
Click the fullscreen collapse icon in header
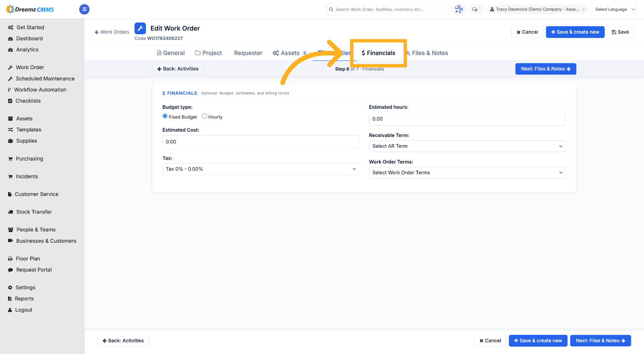tap(459, 9)
